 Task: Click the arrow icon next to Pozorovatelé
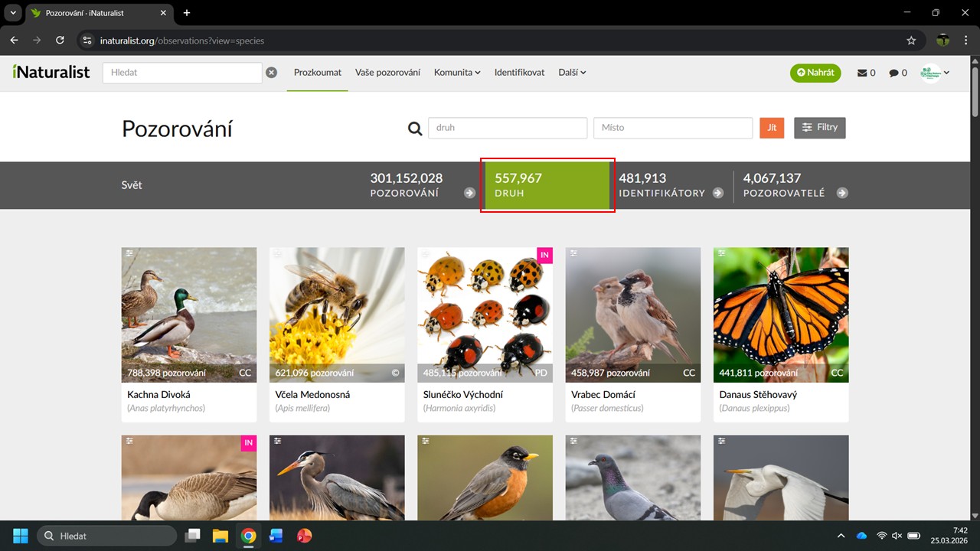pyautogui.click(x=842, y=193)
